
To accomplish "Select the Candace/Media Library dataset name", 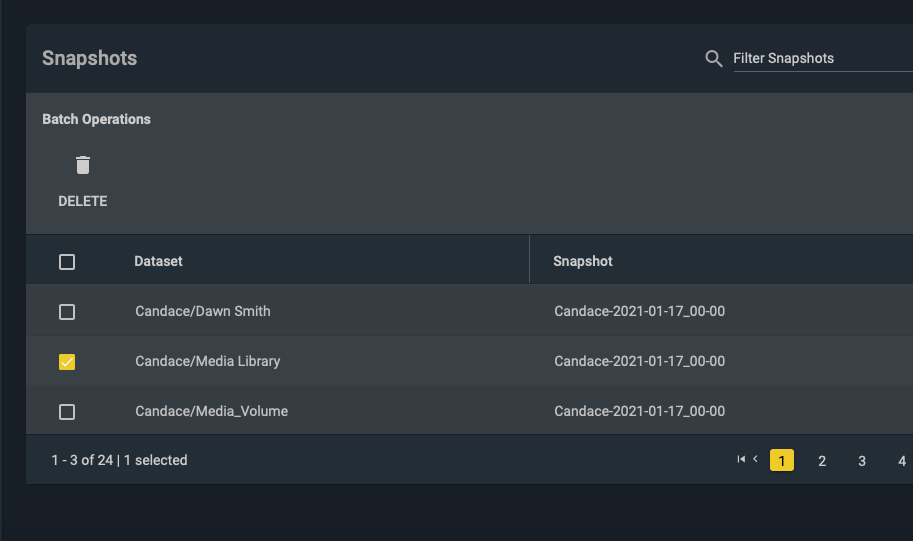I will pyautogui.click(x=208, y=361).
